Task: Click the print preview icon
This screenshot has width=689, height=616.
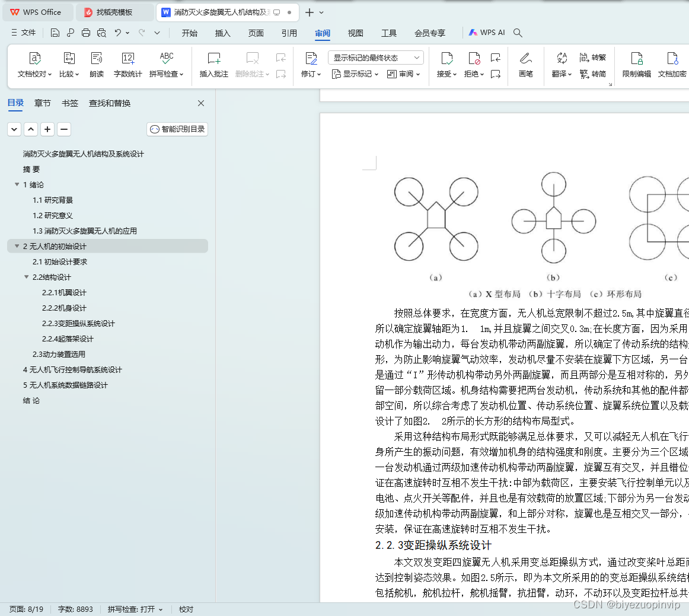Action: click(101, 33)
